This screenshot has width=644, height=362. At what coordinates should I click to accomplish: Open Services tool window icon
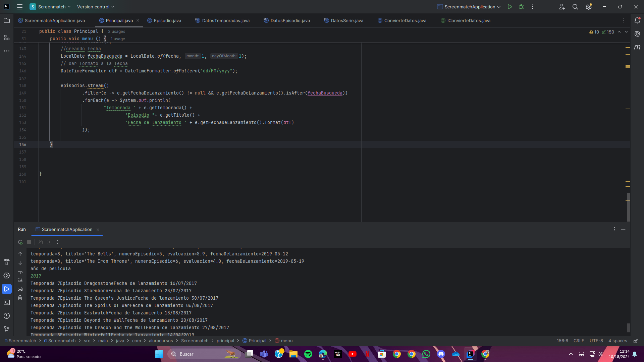coord(7,276)
